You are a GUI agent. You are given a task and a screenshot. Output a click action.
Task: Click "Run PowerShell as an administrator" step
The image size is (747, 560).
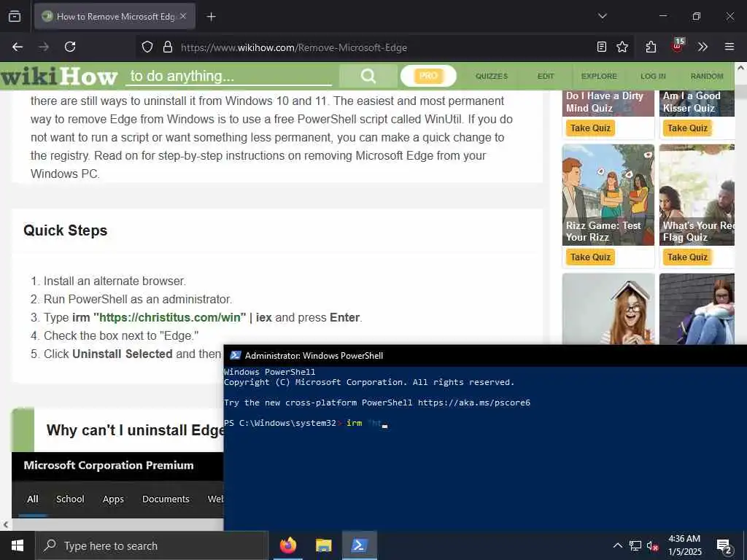point(138,300)
